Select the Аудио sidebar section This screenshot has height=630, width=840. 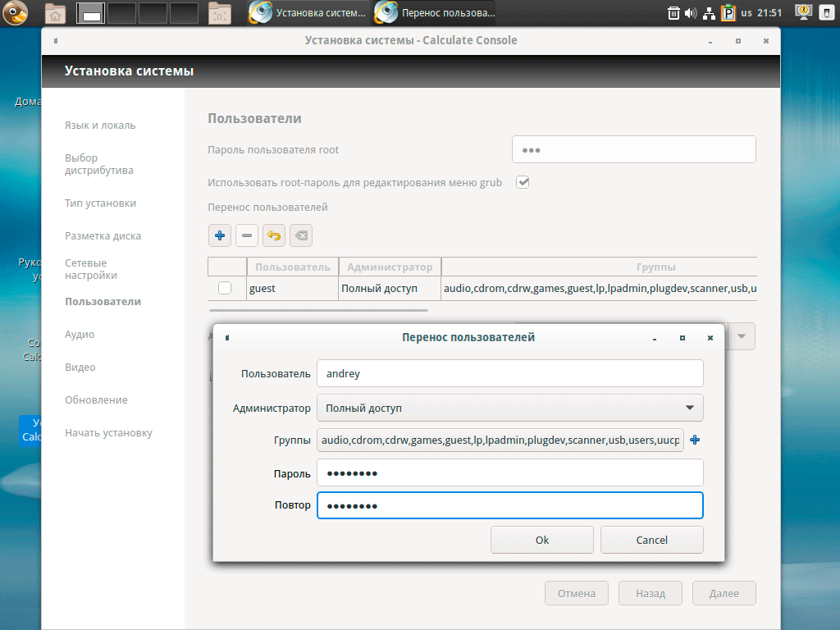click(x=80, y=335)
